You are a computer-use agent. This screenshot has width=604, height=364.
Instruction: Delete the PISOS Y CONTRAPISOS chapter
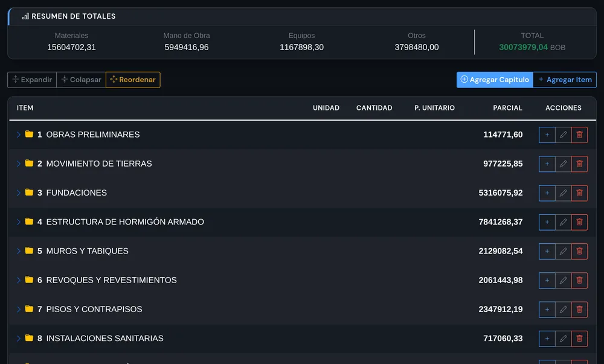579,309
